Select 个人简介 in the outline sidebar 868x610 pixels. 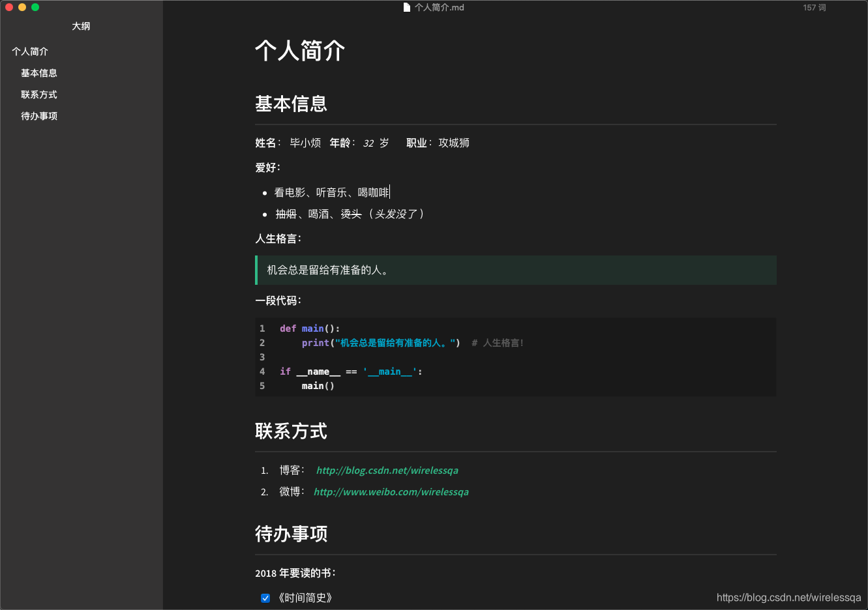point(29,51)
